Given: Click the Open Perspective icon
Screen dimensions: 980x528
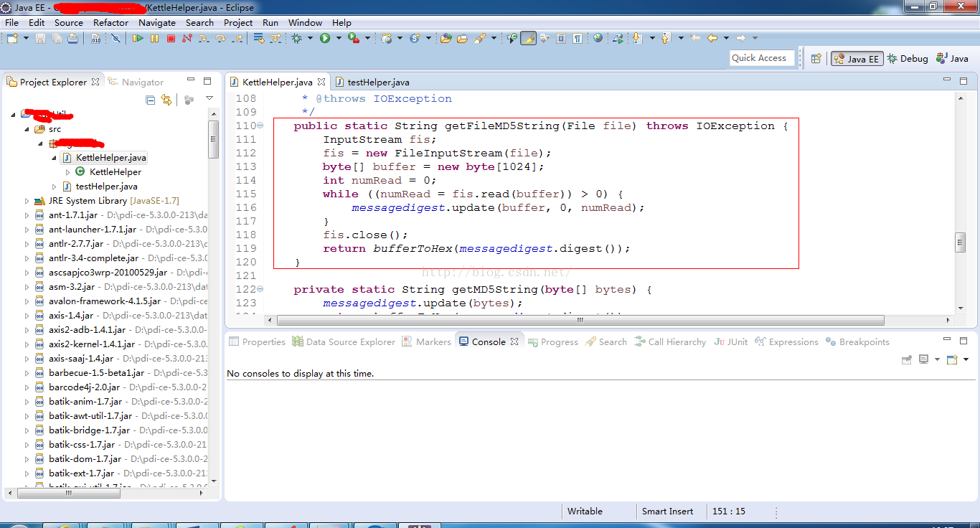Looking at the screenshot, I should click(x=816, y=59).
